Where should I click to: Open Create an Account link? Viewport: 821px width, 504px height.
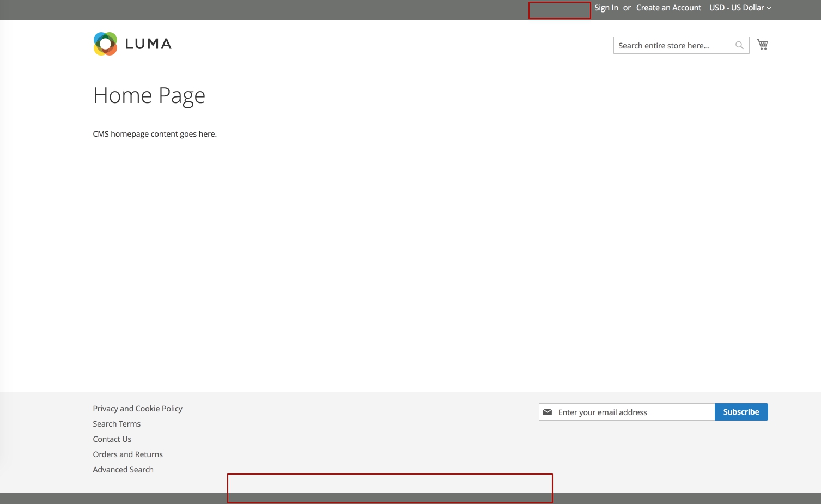pyautogui.click(x=668, y=8)
